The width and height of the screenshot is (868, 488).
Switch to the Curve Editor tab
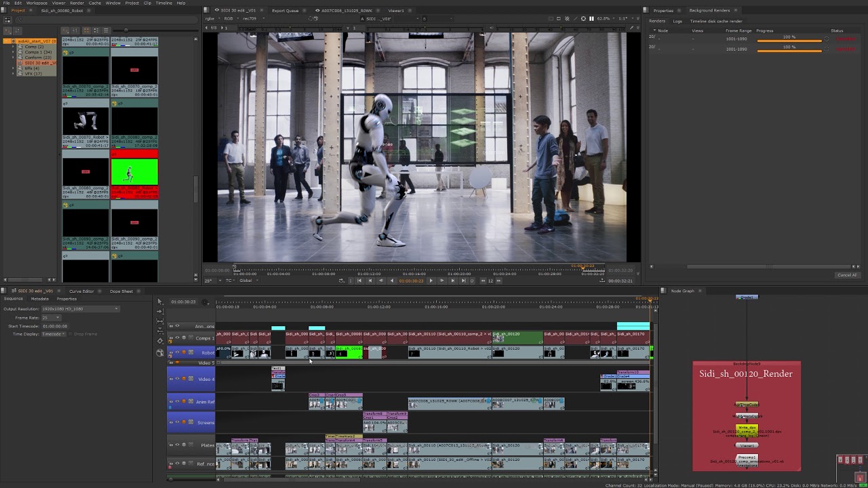click(x=81, y=291)
